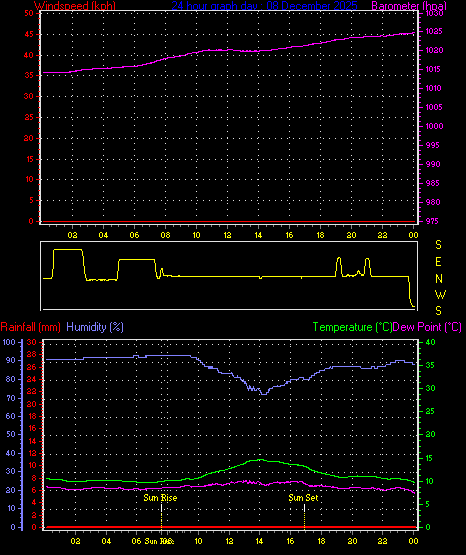This screenshot has height=555, width=466.
Task: Click the 14 hour label under the barometer graph
Action: tap(258, 235)
